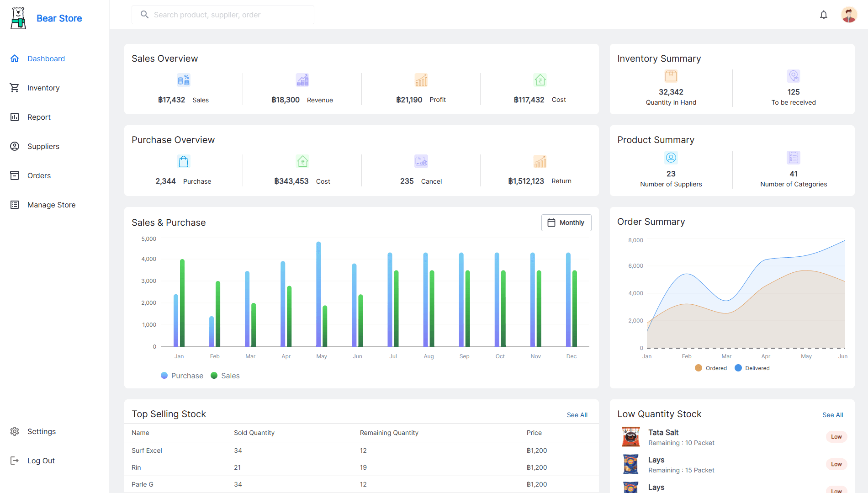Navigate to Report section

tap(39, 117)
